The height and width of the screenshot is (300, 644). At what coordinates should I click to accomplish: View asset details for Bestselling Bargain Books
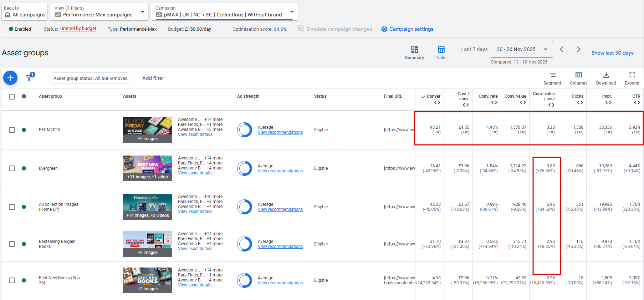(x=195, y=249)
